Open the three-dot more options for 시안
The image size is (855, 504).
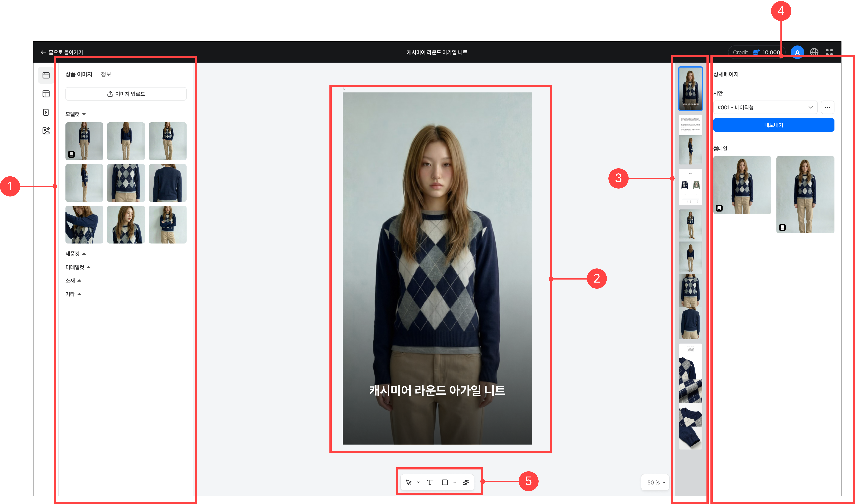pyautogui.click(x=828, y=107)
